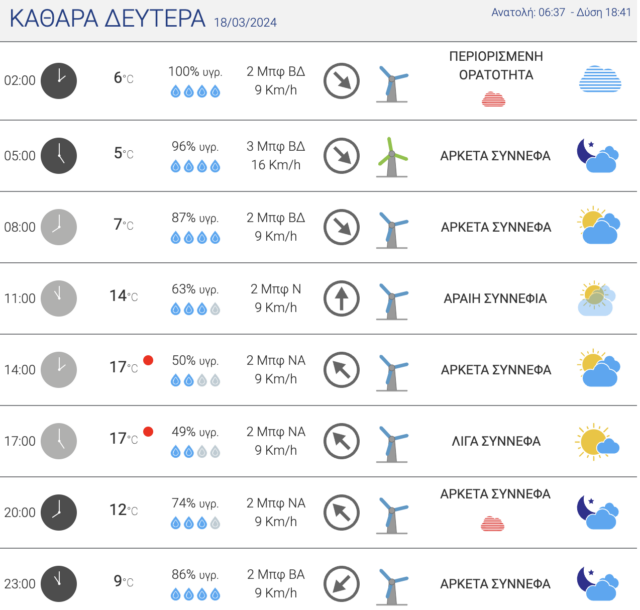Click the 23:00 wind direction arrow
The image size is (640, 610).
pos(341,582)
